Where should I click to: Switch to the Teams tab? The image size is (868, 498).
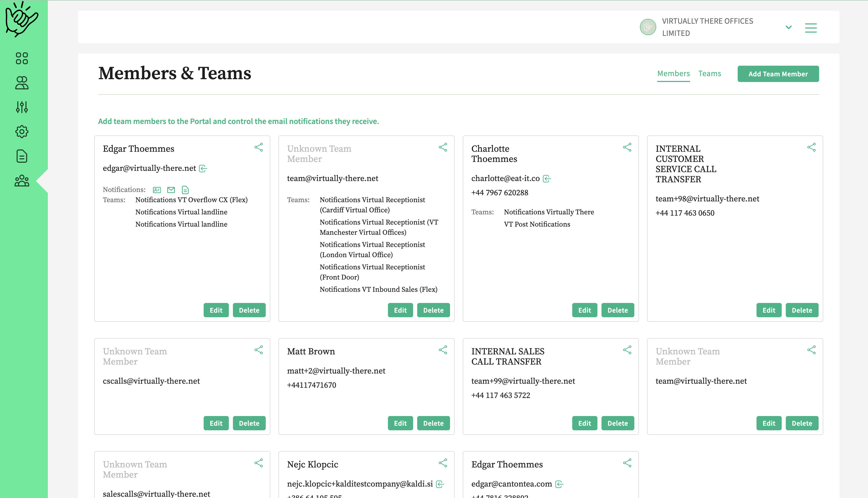[709, 74]
